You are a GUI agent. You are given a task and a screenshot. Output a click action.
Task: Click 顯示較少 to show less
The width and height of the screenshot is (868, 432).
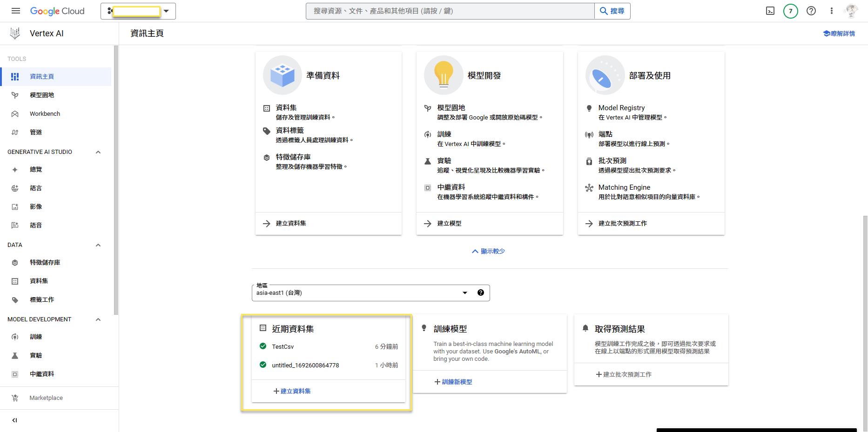pos(488,252)
